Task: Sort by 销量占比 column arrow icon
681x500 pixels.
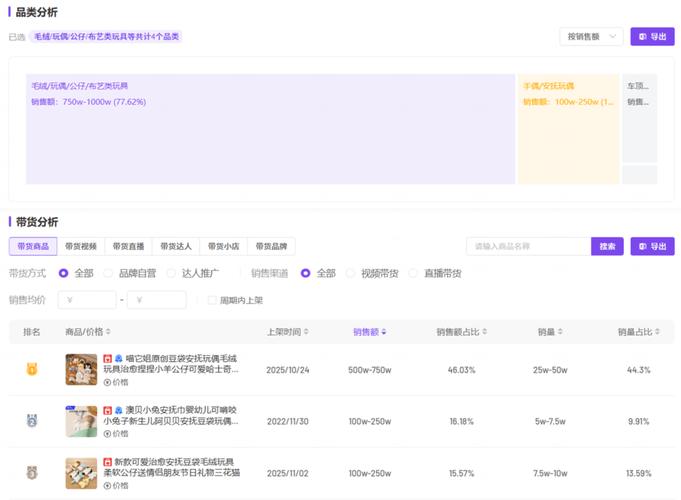Action: point(656,332)
